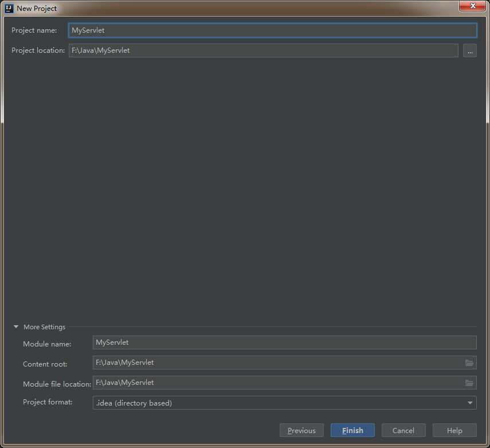
Task: Click the Project location label
Action: point(38,50)
